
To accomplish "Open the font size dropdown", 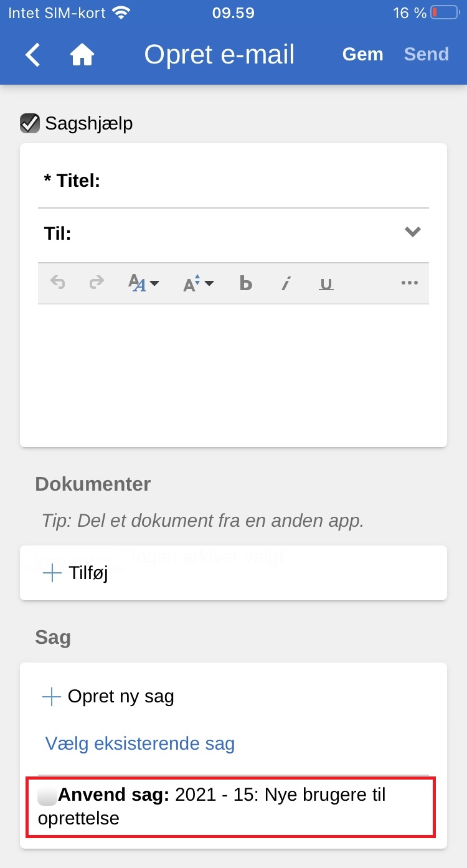I will [x=198, y=283].
